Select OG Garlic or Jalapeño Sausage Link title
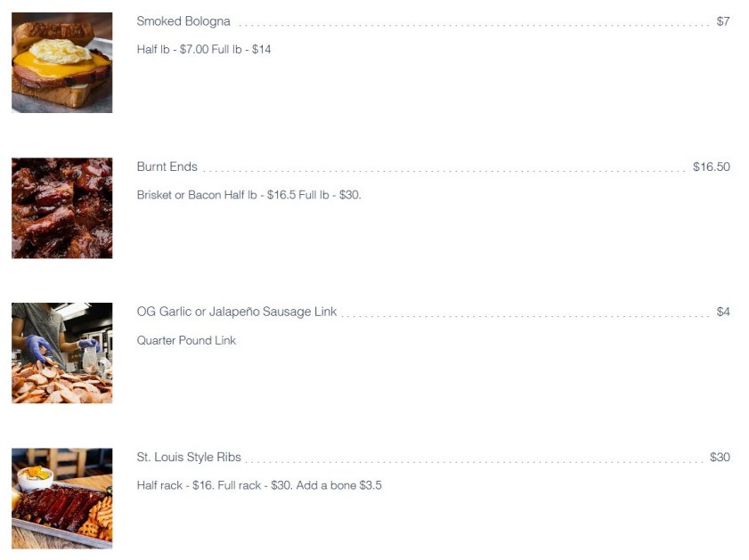 pos(236,312)
